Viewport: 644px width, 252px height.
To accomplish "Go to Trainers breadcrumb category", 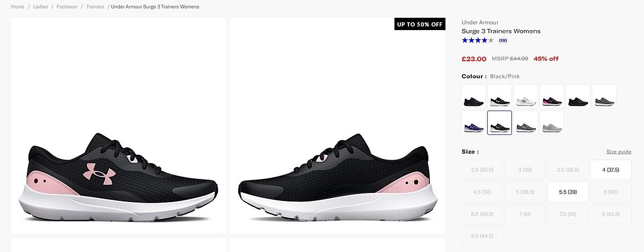I will (95, 7).
